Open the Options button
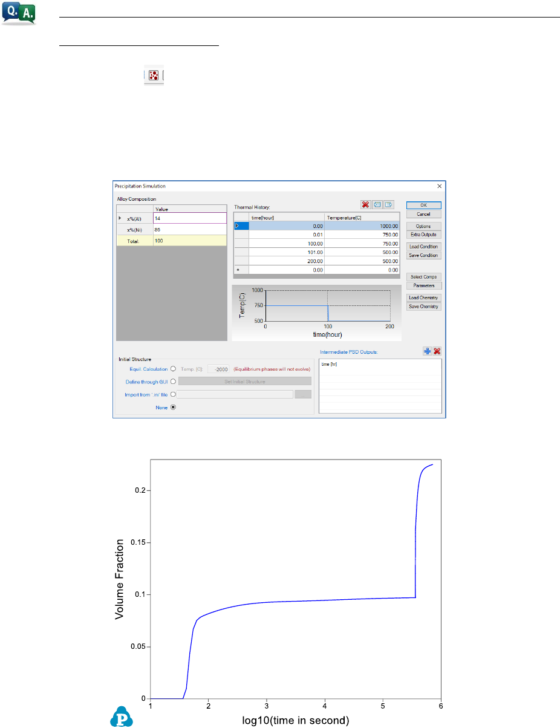This screenshot has height=728, width=560. click(424, 226)
